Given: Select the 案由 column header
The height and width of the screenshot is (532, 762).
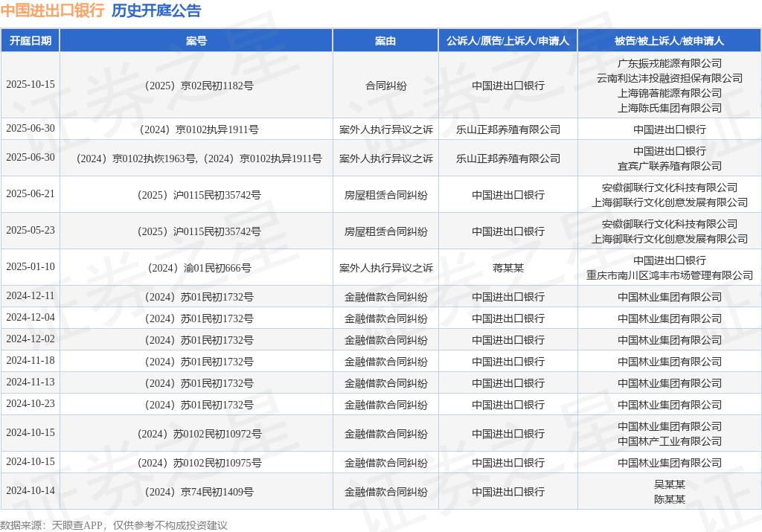Looking at the screenshot, I should click(385, 41).
